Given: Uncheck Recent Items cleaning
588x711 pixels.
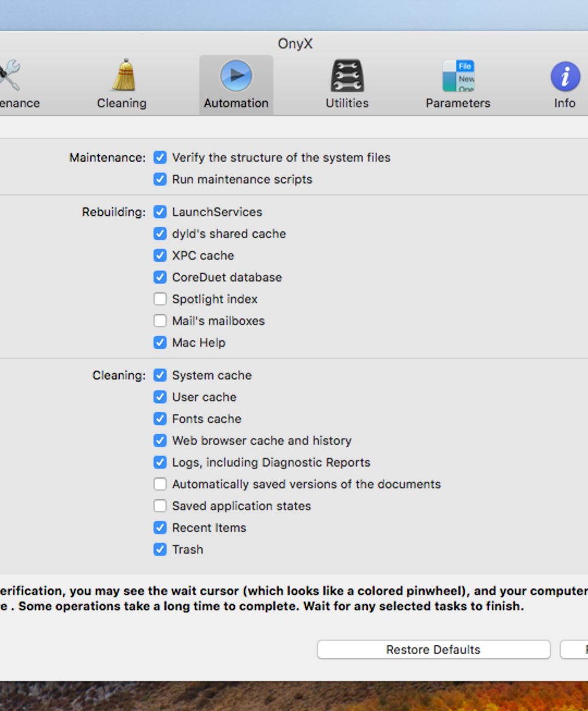Looking at the screenshot, I should point(160,528).
